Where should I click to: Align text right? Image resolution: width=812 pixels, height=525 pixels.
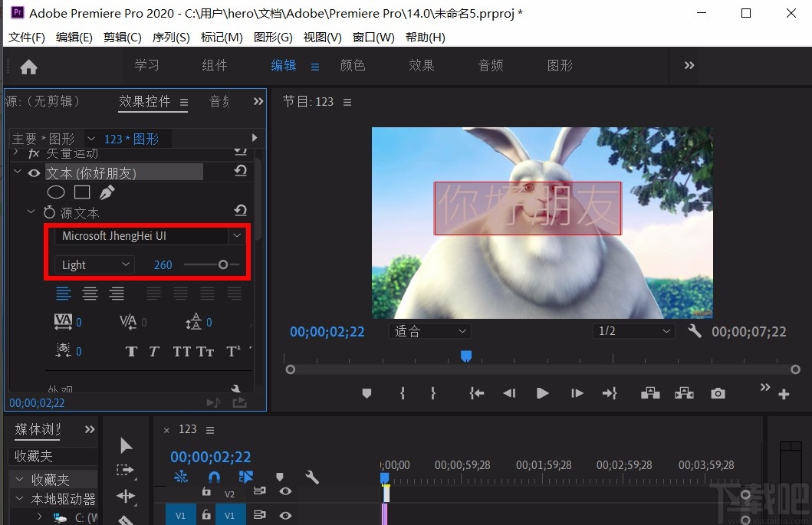coord(117,294)
